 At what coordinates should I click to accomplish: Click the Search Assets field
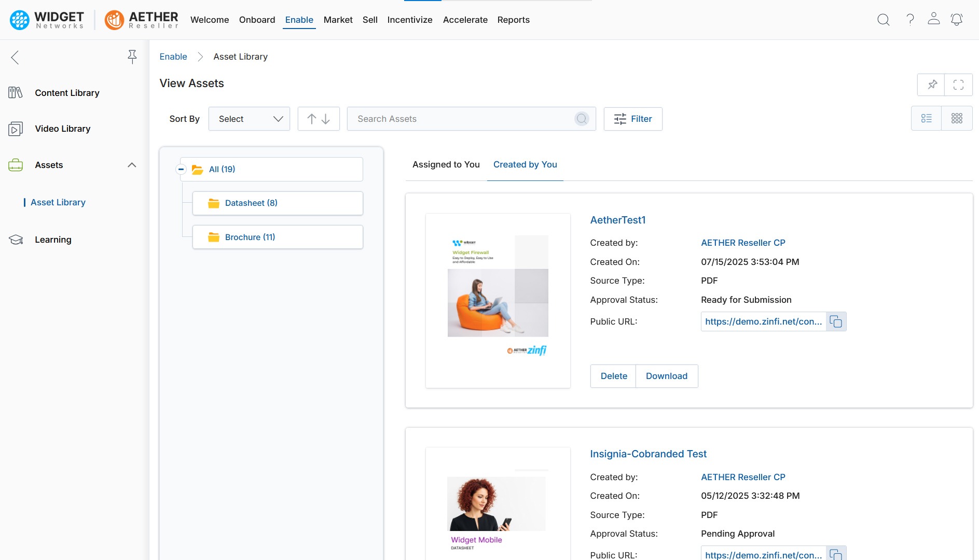[x=462, y=119]
